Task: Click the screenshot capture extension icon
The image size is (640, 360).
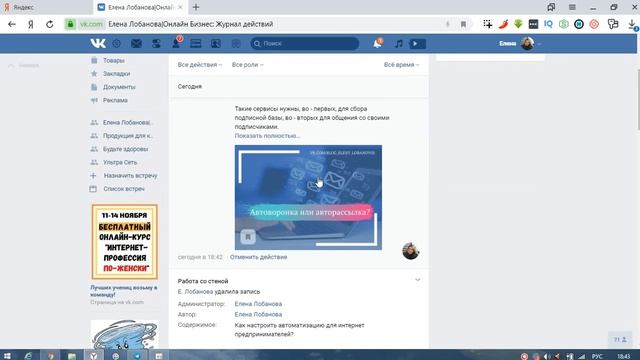Action: [x=487, y=24]
